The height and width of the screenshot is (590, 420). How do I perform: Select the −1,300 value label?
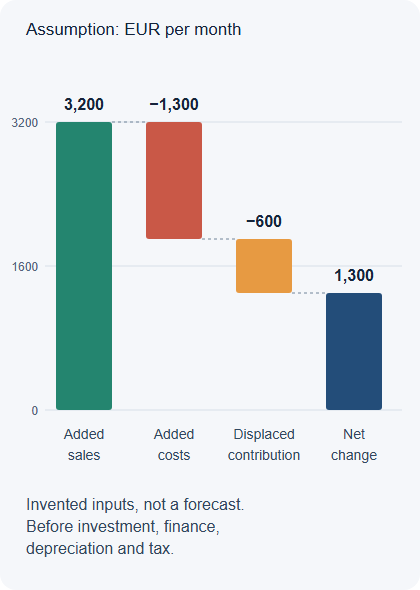[174, 105]
